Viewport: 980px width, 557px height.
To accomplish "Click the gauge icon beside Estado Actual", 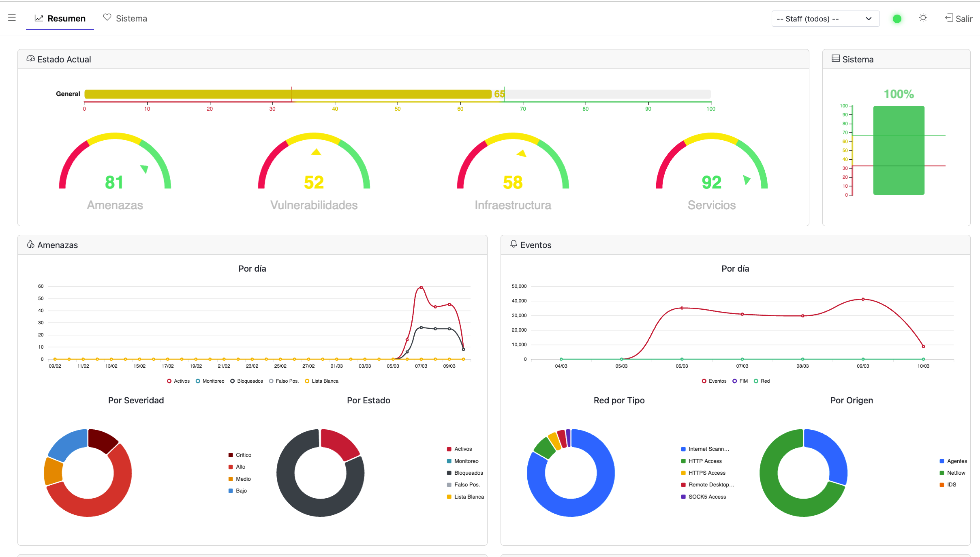I will pyautogui.click(x=30, y=59).
